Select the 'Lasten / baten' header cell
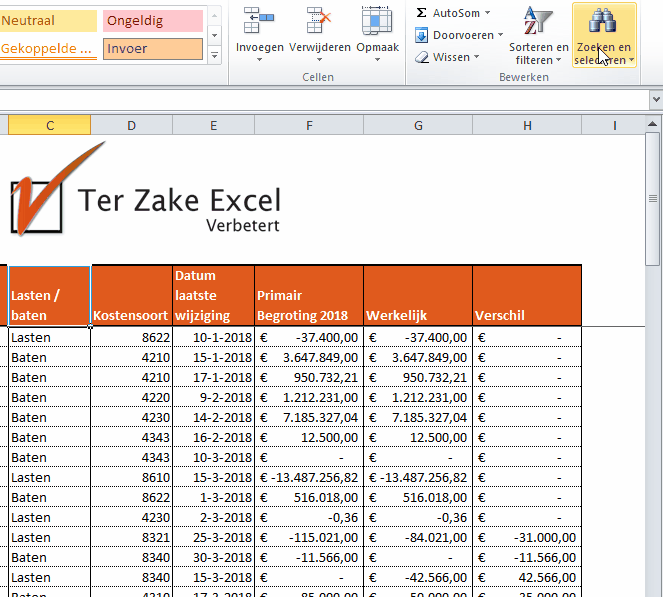This screenshot has width=663, height=597. (49, 296)
